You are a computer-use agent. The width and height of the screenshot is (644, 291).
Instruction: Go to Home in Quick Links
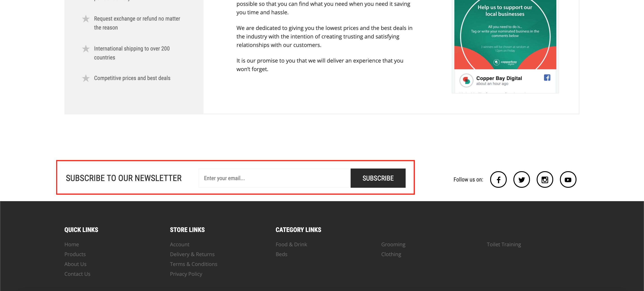[x=72, y=244]
